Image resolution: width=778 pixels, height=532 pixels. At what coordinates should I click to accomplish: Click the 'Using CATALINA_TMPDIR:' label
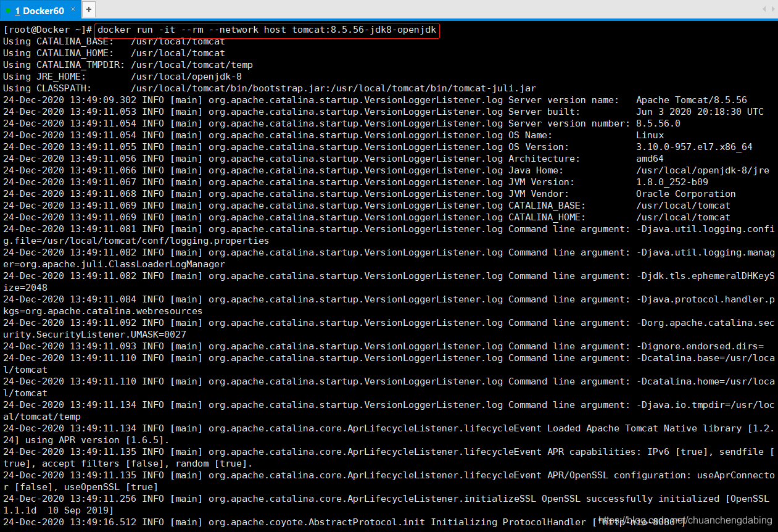(64, 65)
